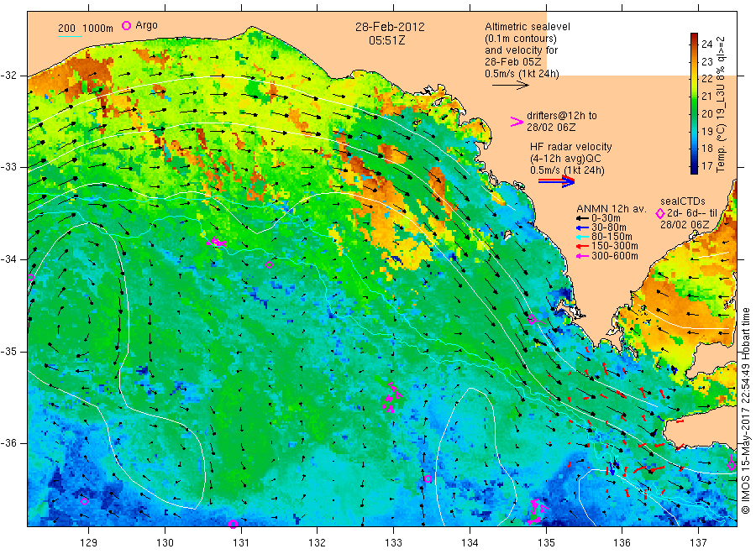Click the magenta 300-600m ANMN arrow

coord(583,256)
